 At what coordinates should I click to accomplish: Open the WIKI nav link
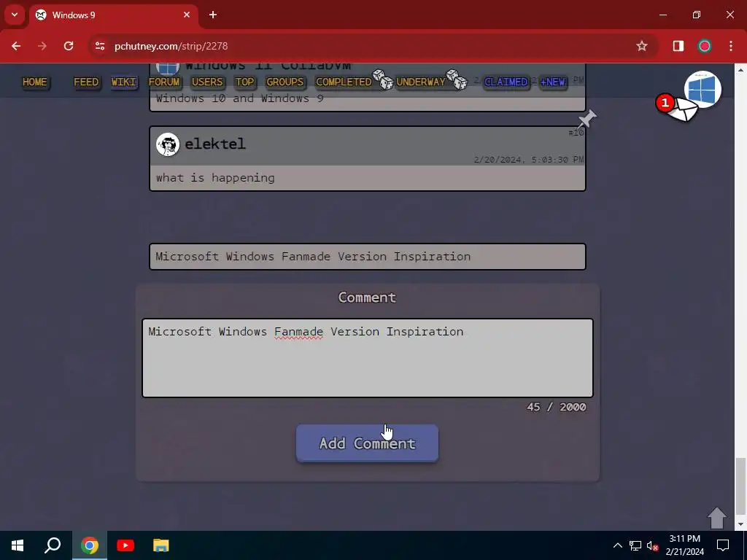click(x=123, y=82)
